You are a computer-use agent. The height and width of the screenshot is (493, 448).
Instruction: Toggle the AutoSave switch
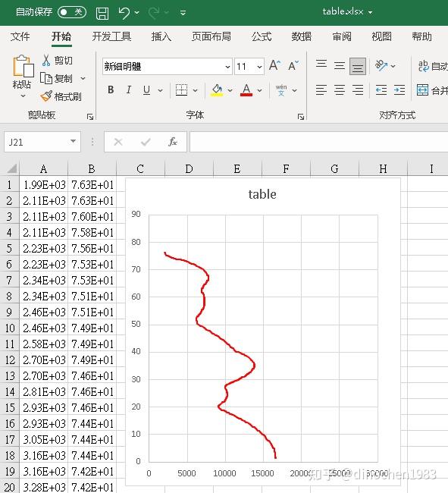72,12
